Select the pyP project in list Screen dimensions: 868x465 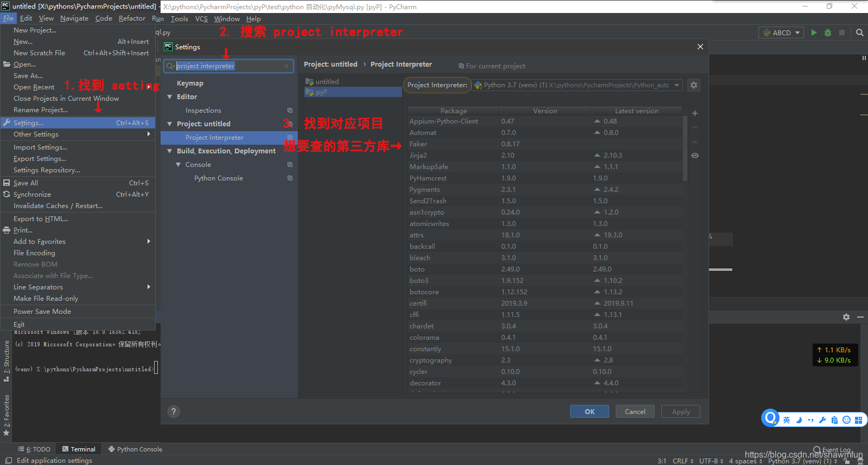[353, 92]
